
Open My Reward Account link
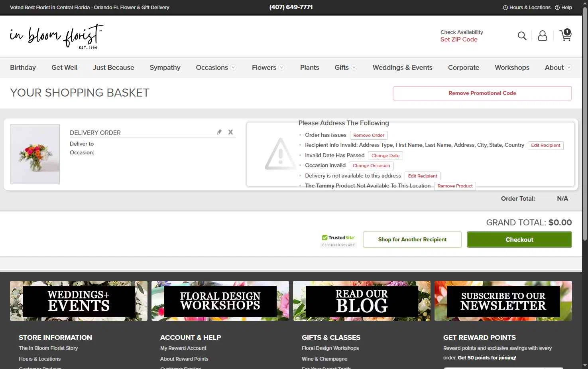click(x=183, y=348)
